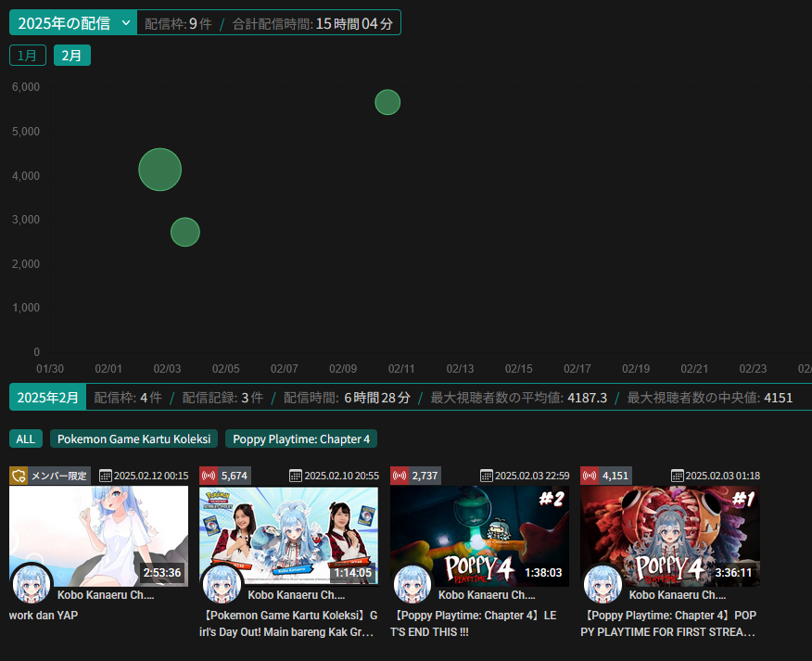Click the largest bubble on the chart
The height and width of the screenshot is (661, 812).
pyautogui.click(x=159, y=170)
